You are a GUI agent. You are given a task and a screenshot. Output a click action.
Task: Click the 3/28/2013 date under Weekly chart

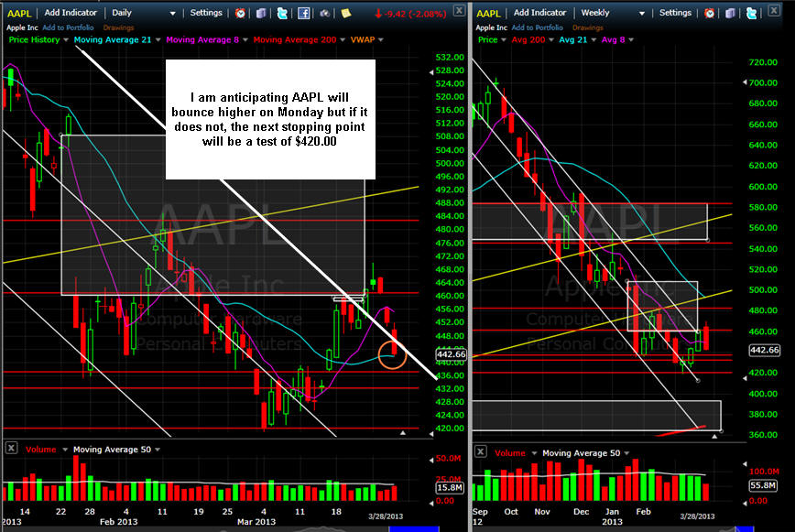point(697,516)
